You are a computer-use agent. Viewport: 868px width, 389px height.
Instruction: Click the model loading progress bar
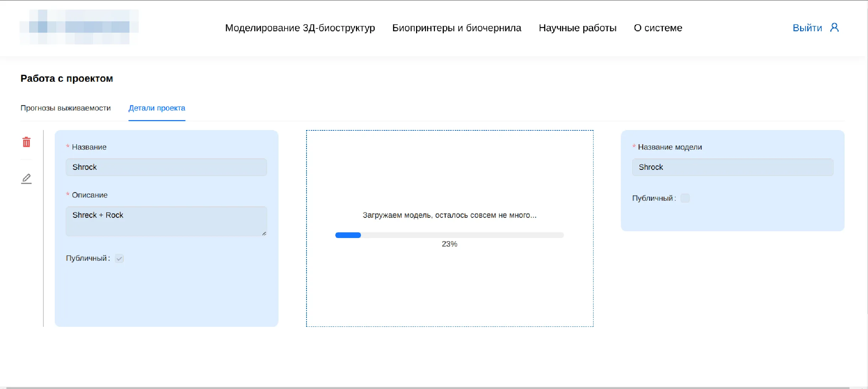pos(449,235)
